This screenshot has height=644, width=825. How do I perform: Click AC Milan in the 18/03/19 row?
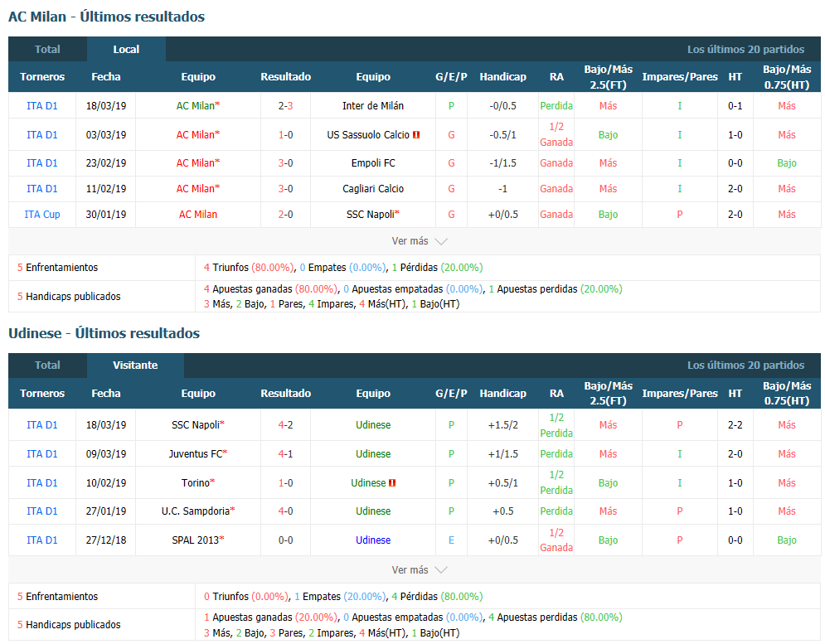tap(195, 106)
